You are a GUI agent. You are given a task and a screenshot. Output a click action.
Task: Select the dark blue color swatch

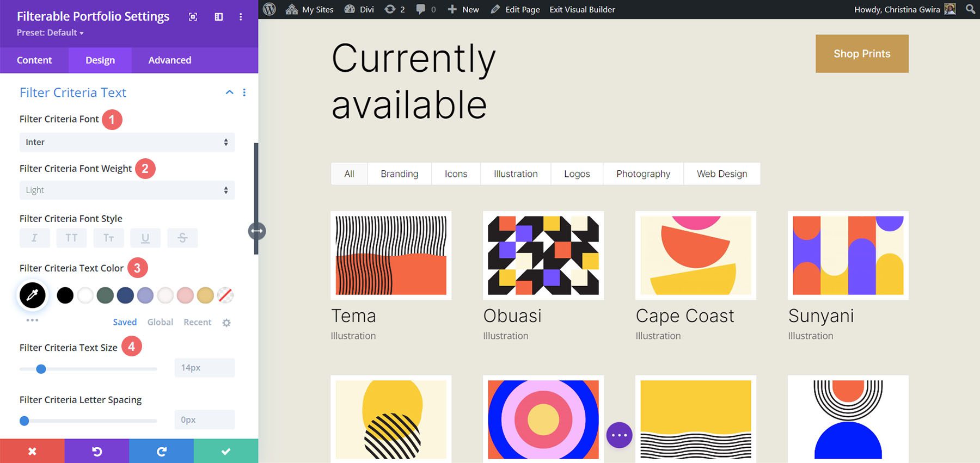pos(125,295)
